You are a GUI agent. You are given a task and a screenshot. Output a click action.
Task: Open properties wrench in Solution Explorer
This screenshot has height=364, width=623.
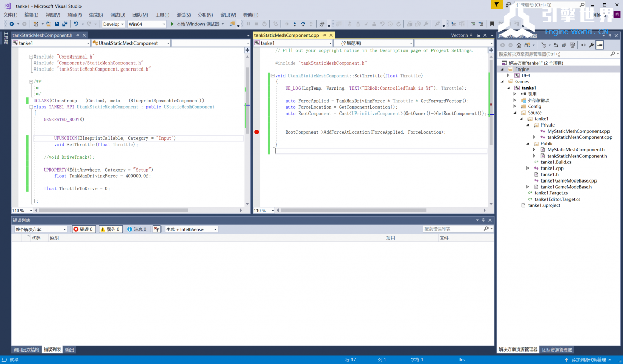591,45
